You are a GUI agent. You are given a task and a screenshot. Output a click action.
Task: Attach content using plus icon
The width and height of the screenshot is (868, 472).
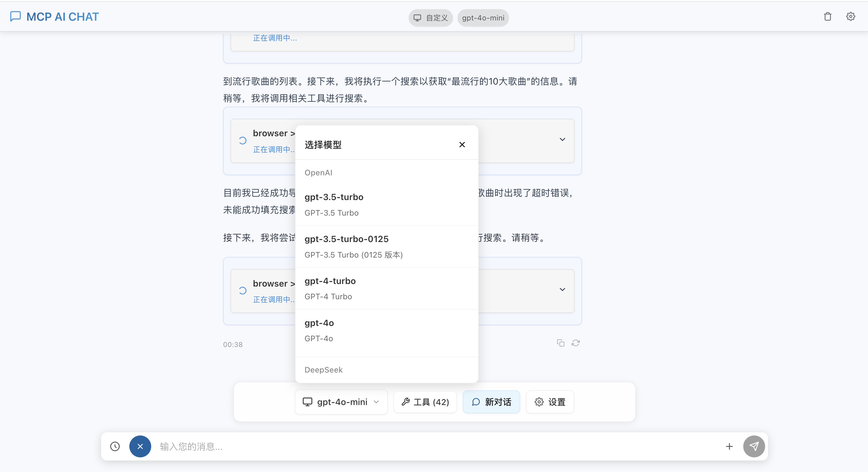click(x=729, y=446)
